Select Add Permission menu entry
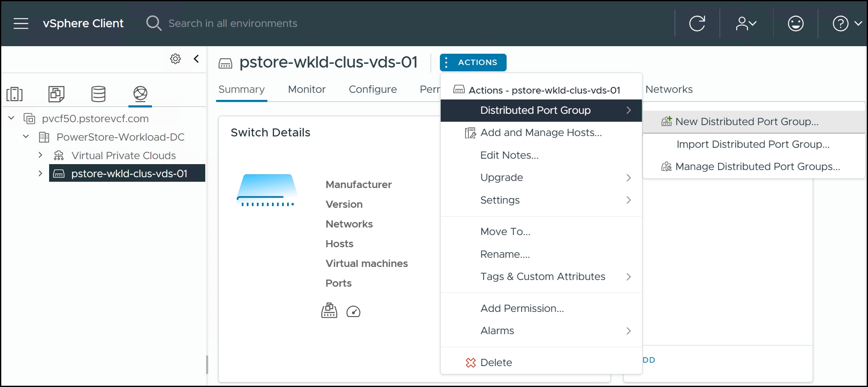868x387 pixels. [541, 309]
